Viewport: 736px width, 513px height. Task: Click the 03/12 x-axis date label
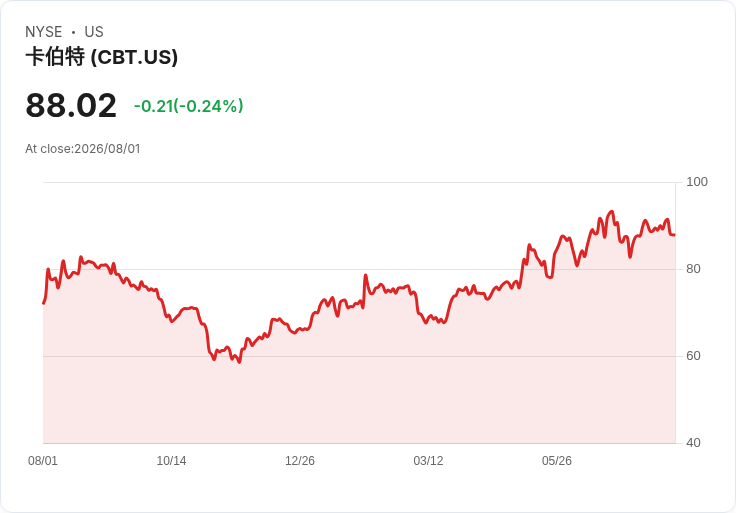coord(428,461)
